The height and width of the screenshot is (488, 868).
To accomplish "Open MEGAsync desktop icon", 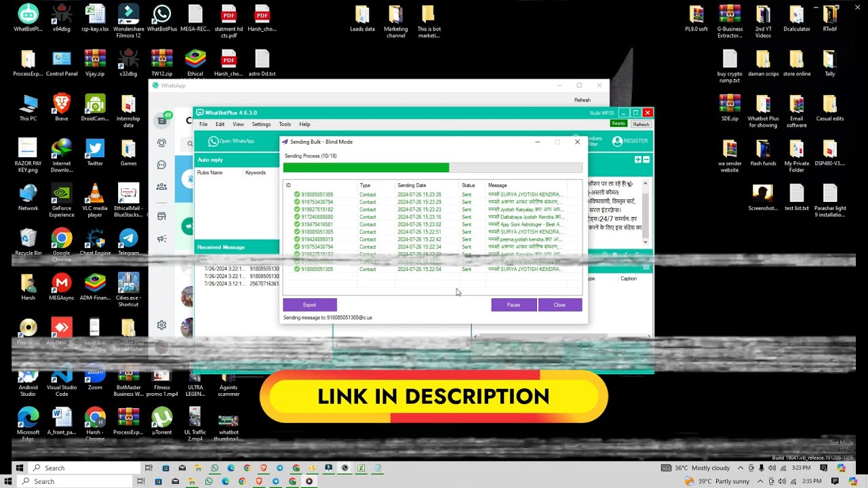I will (62, 287).
